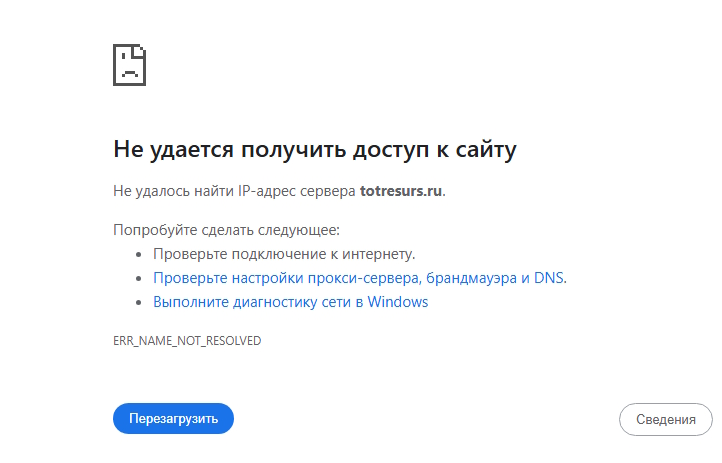Viewport: 722px width, 463px height.
Task: Click the bullet before the Windows diagnostics link
Action: point(139,302)
